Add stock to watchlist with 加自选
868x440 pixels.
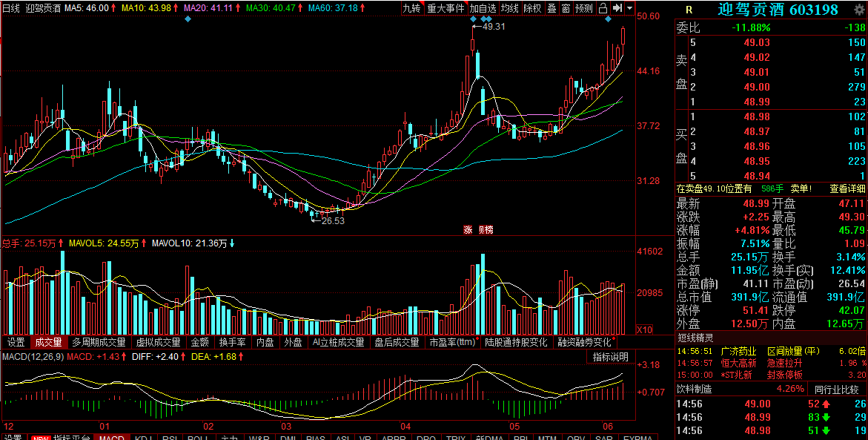pos(483,8)
